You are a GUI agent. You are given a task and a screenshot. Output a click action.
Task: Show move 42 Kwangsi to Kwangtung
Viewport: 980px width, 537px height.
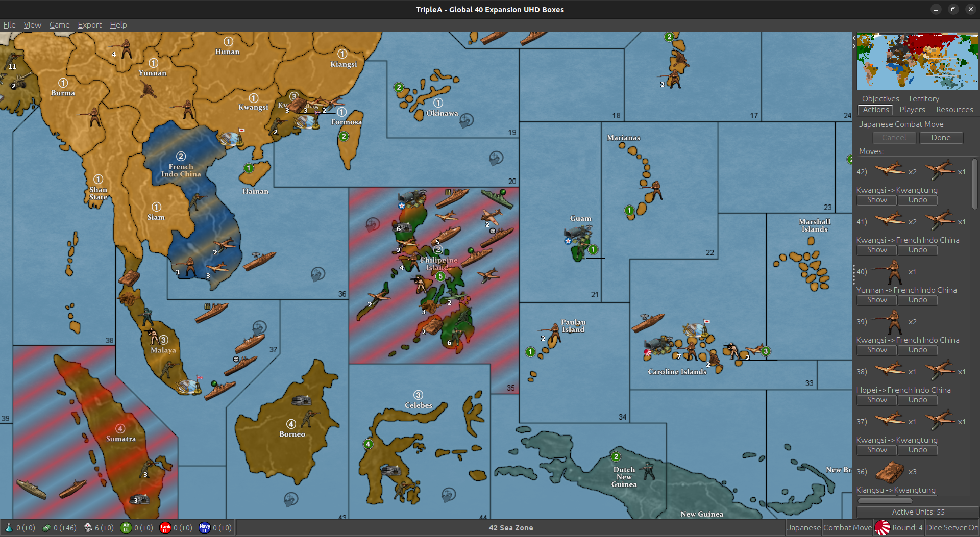click(877, 200)
